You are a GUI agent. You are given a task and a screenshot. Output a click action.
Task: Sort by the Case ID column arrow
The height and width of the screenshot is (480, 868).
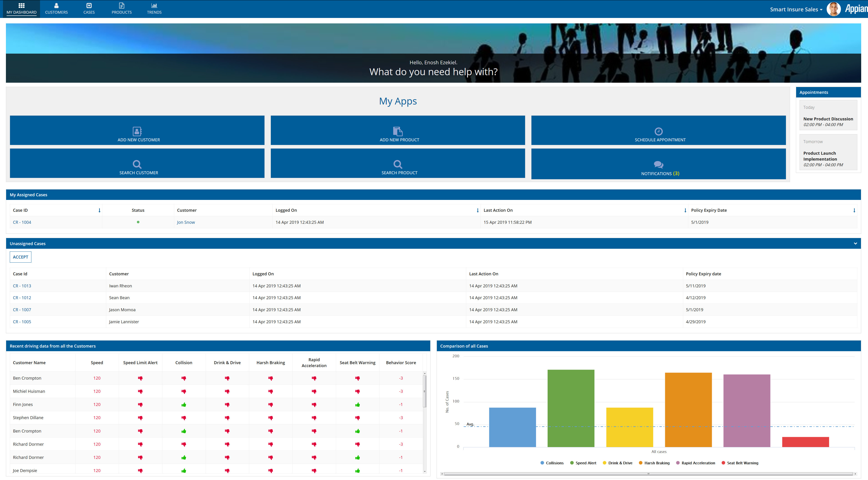(x=99, y=210)
